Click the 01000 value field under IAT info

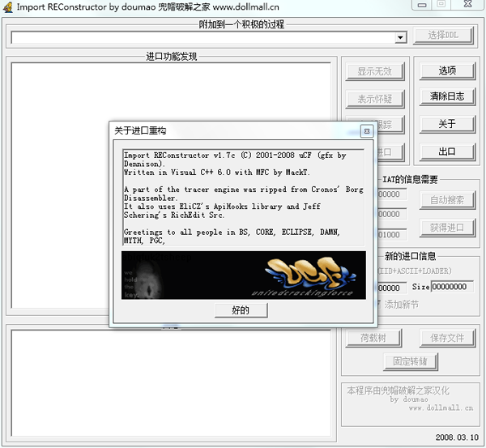(x=392, y=235)
